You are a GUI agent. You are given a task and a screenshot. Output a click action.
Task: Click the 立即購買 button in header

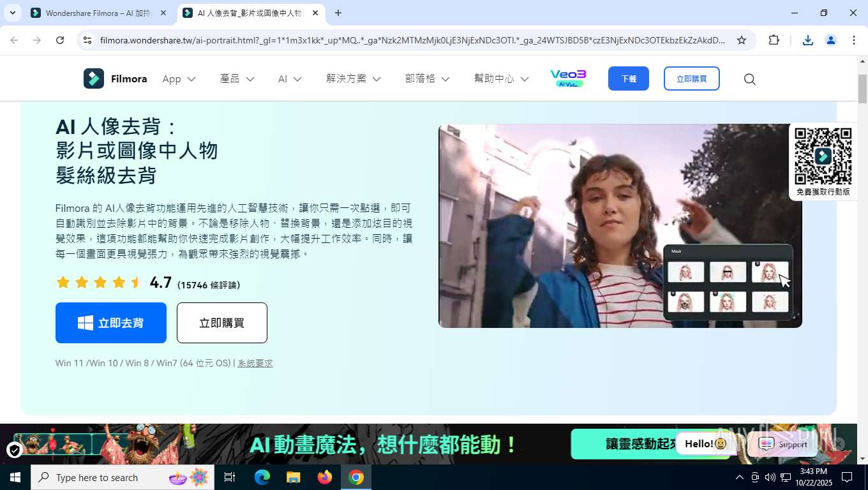point(692,78)
